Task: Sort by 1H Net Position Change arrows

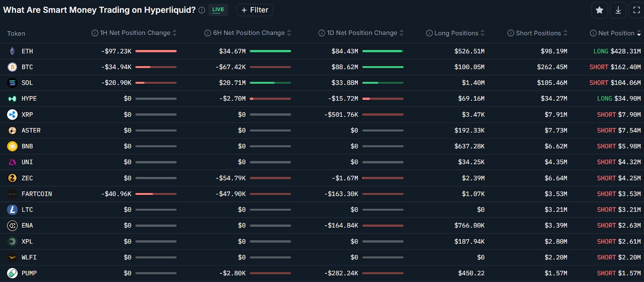Action: click(x=175, y=33)
